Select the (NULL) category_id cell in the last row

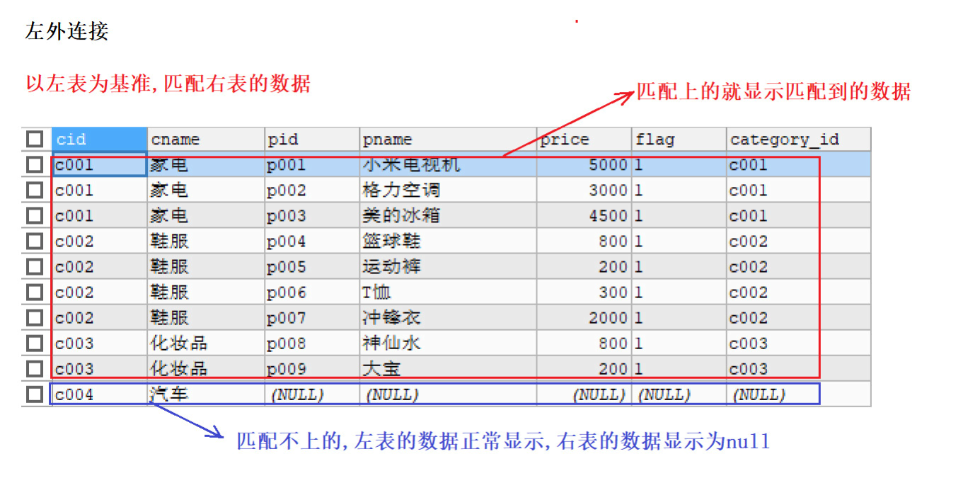coord(798,394)
